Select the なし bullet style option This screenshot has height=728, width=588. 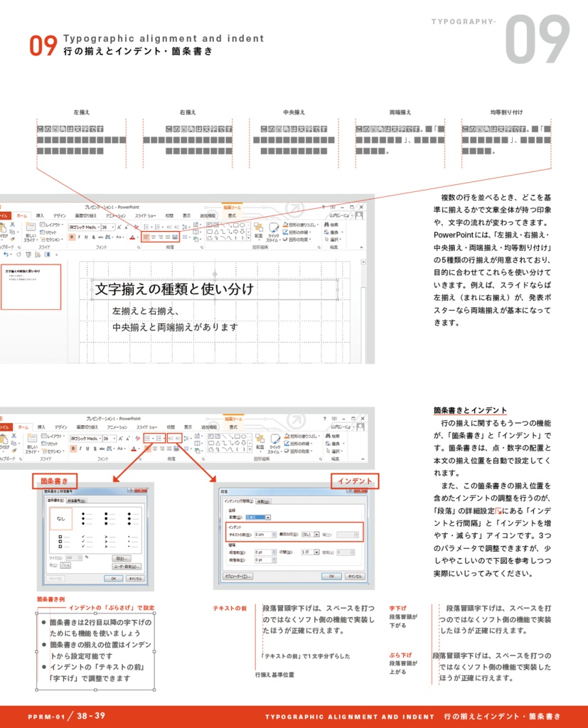[x=61, y=520]
